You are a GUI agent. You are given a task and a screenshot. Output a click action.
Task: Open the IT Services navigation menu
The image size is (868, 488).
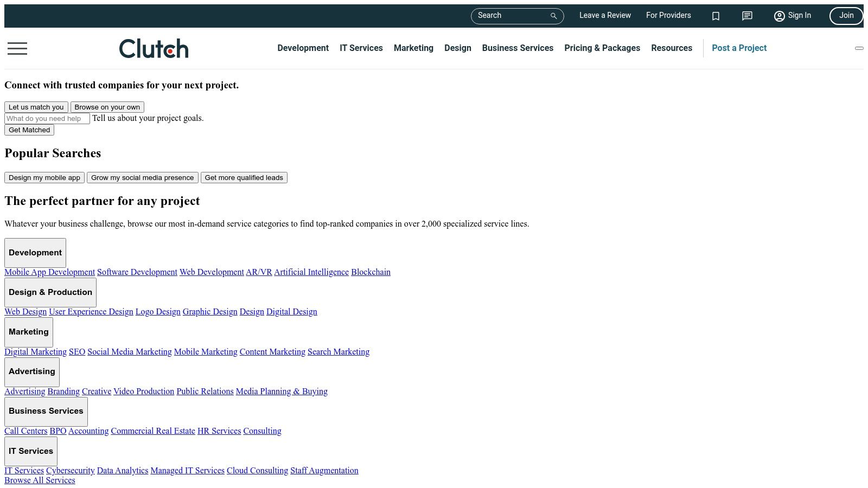point(361,48)
